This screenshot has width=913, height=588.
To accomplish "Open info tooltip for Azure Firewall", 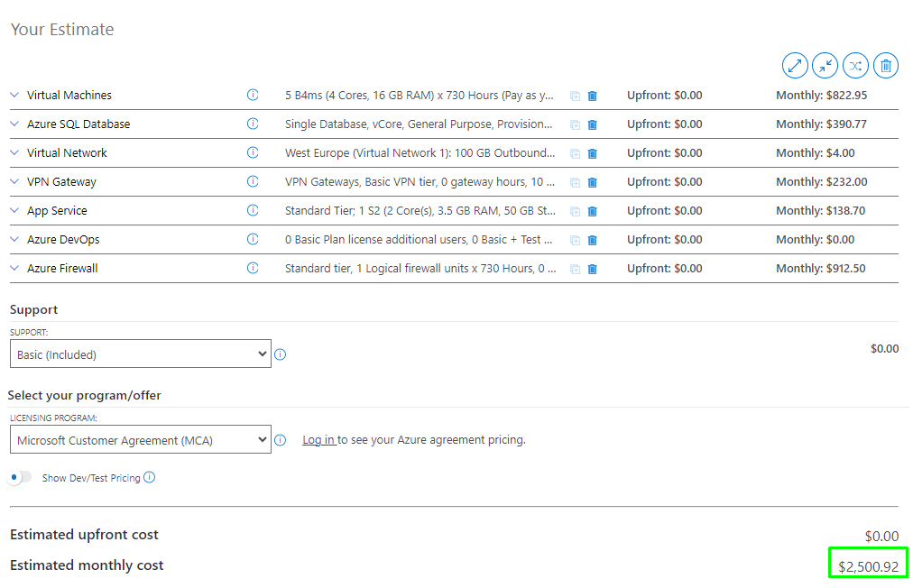I will pos(253,268).
